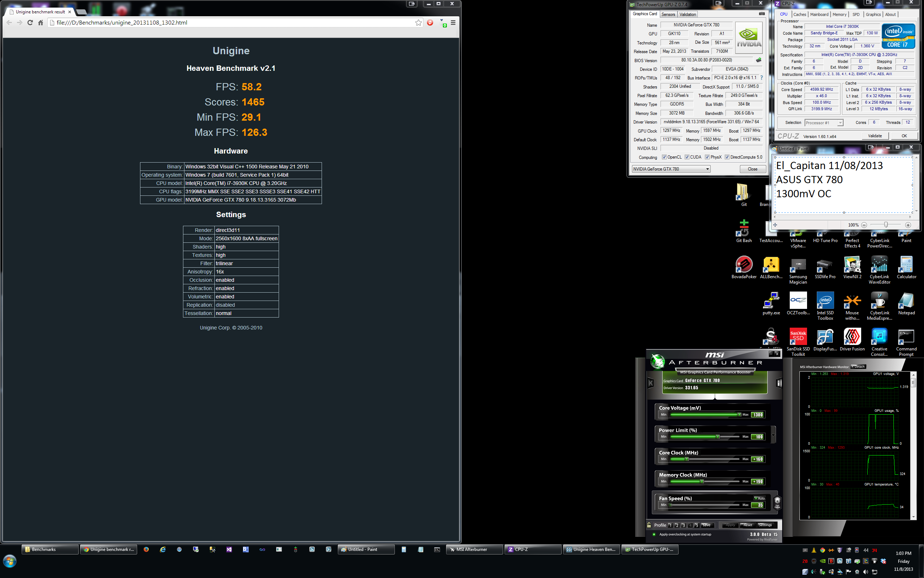Reload the page in Chrome
The width and height of the screenshot is (924, 578).
[30, 22]
